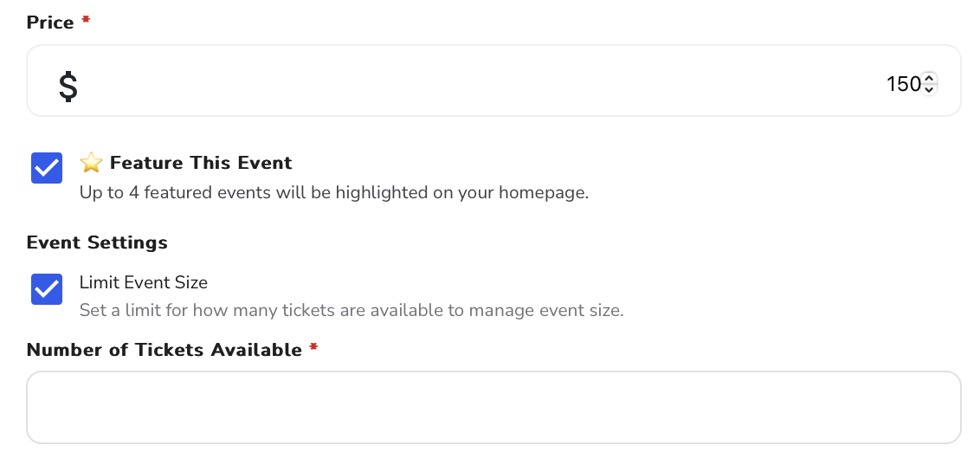Click the dollar sign icon in Price field
Screen dimensions: 980x452
pyautogui.click(x=68, y=86)
